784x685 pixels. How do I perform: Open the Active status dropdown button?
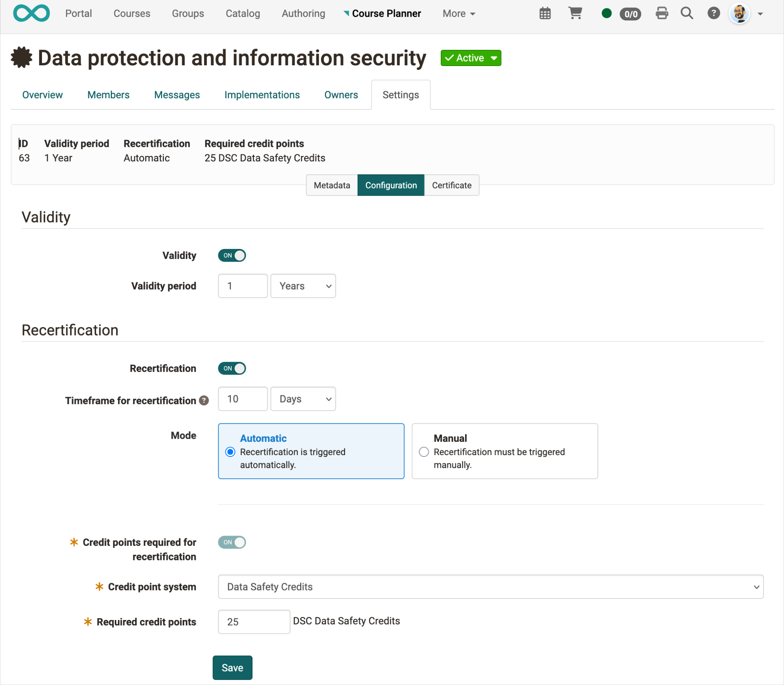click(470, 58)
